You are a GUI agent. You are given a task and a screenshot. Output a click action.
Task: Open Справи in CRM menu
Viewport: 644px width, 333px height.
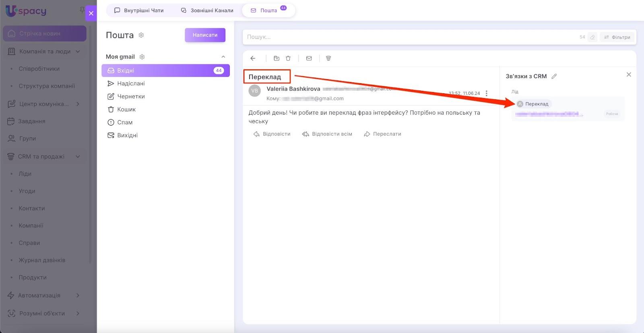pyautogui.click(x=29, y=243)
